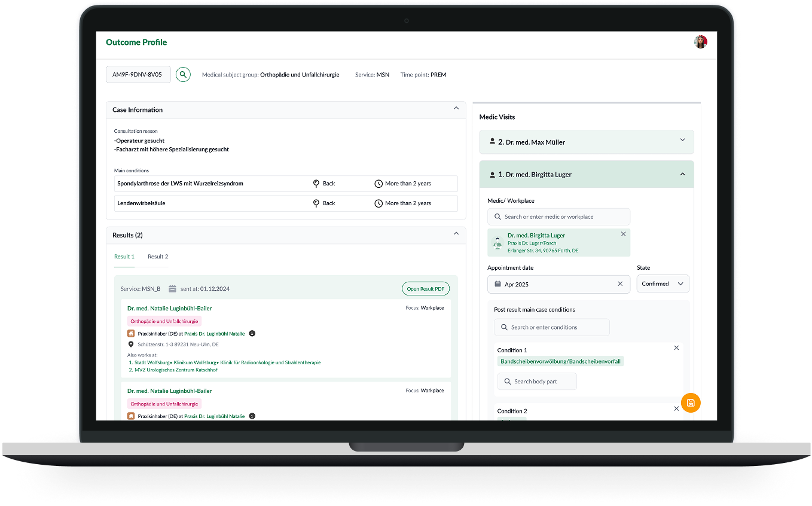
Task: Delete Condition 1 with its X icon
Action: [676, 348]
